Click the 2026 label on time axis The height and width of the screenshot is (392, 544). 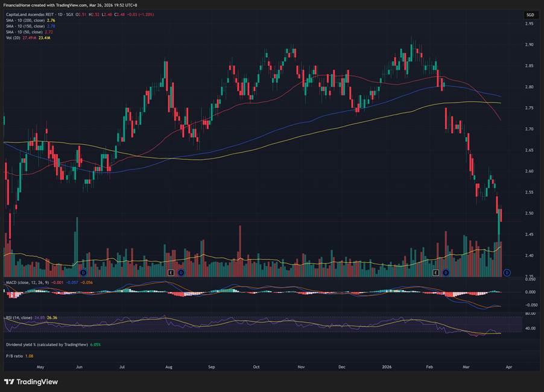pos(387,366)
